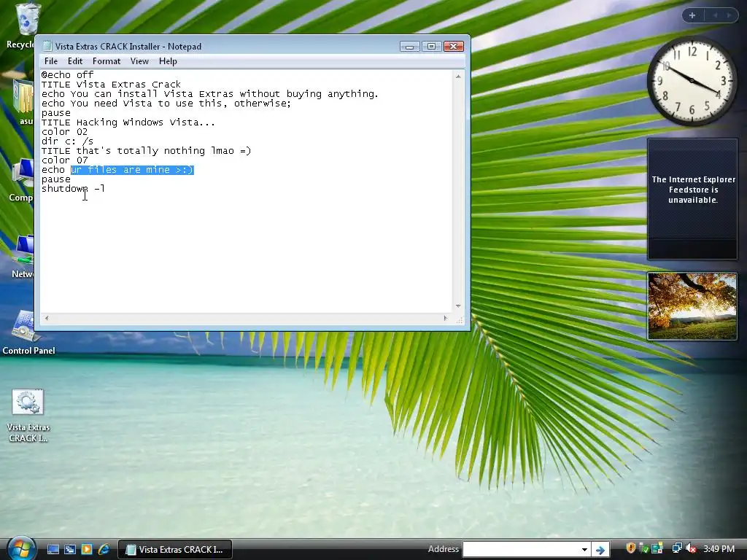Screen dimensions: 747x560
Task: Maximize the Notepad window
Action: pos(431,46)
